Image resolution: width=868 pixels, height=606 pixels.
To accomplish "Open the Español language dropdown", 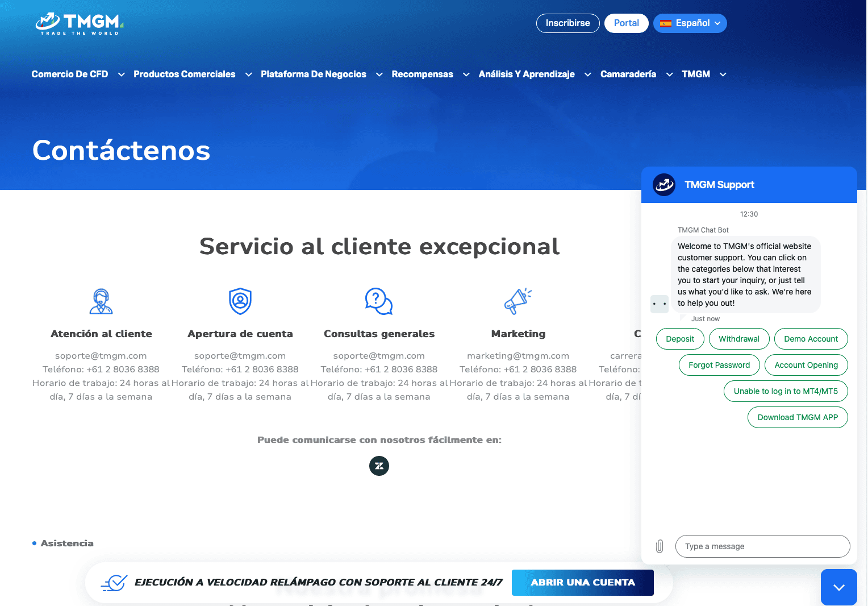I will click(690, 23).
